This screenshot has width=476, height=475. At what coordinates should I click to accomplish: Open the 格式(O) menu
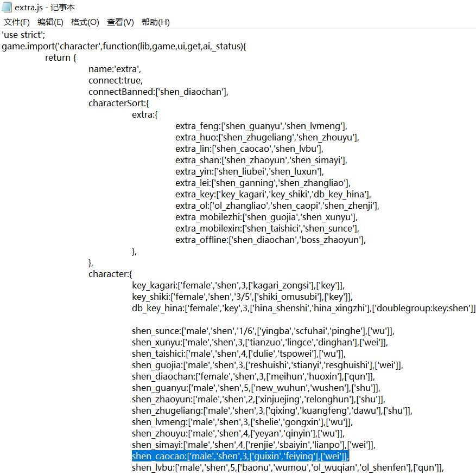click(85, 22)
